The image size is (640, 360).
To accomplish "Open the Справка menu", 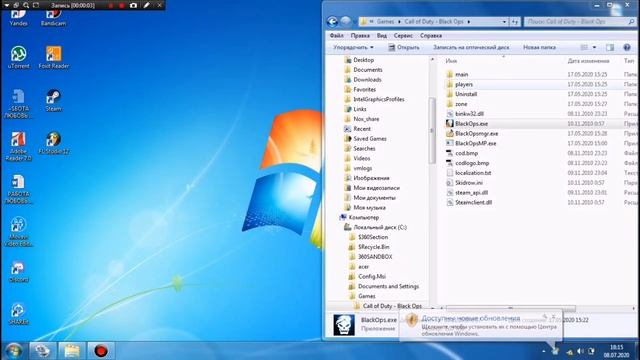I will pos(431,36).
